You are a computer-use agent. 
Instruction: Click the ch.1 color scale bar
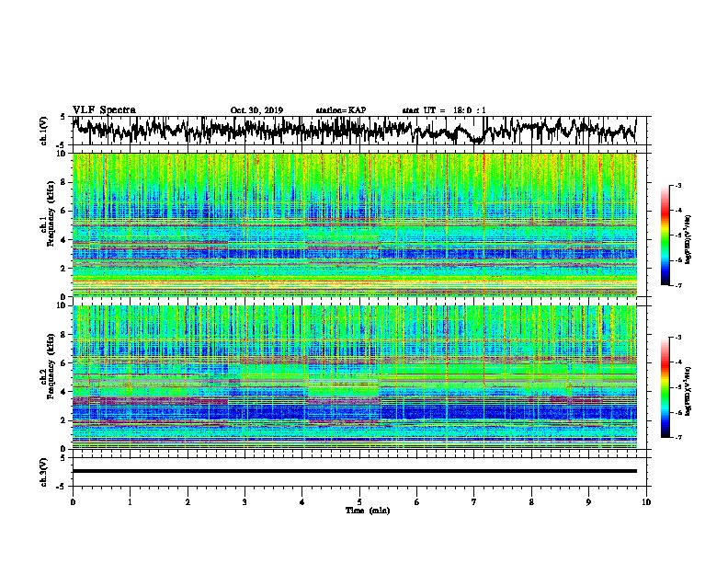(x=665, y=236)
